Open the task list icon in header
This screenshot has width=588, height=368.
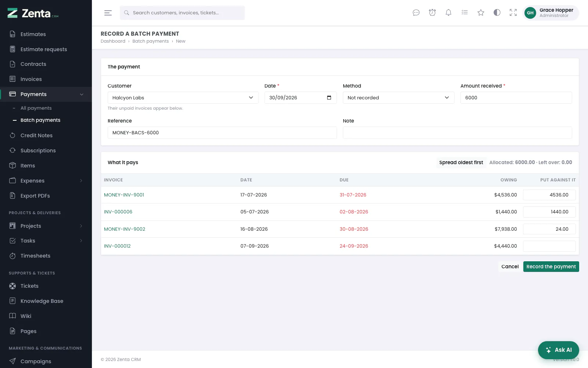click(x=465, y=13)
